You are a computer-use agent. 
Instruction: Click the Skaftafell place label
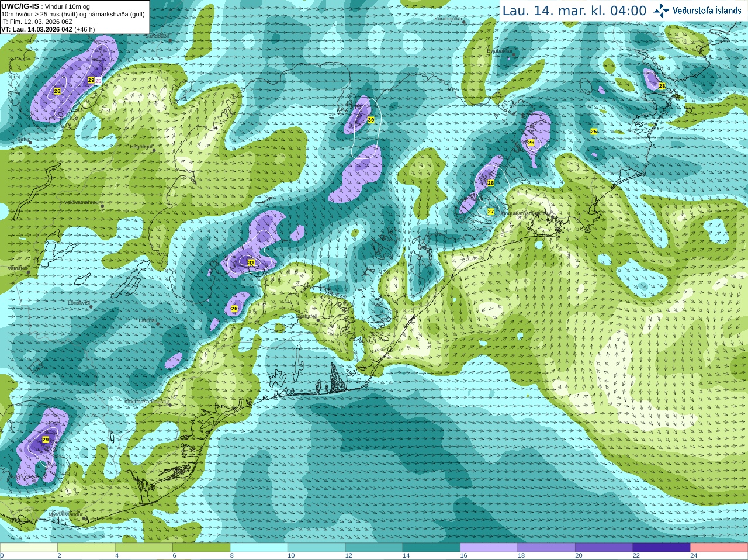pyautogui.click(x=307, y=316)
